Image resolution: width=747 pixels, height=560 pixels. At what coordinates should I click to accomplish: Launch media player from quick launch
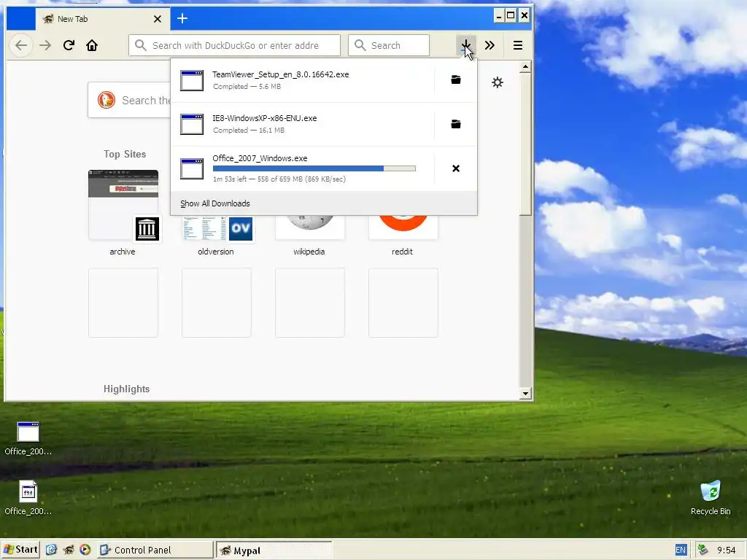point(85,550)
